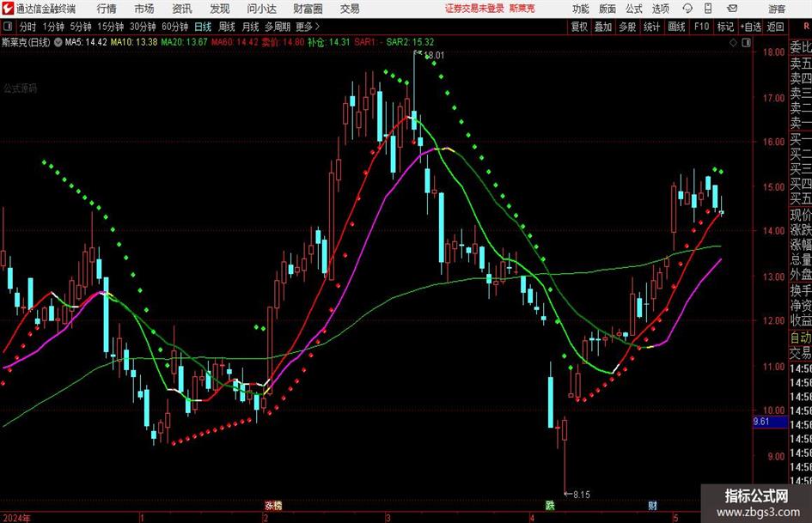Image resolution: width=812 pixels, height=523 pixels.
Task: Switch to the 30分钟 period tab
Action: [143, 27]
